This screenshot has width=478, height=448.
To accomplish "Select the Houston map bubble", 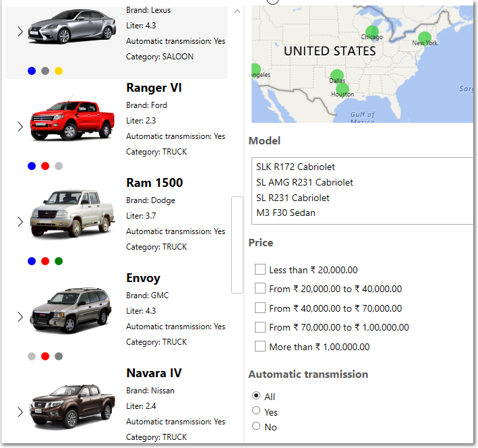I will (x=342, y=90).
